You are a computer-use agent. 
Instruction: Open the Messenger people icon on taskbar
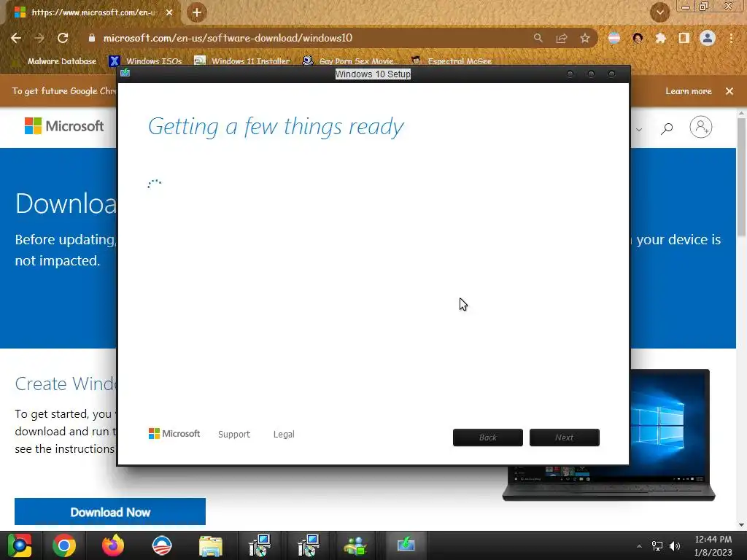coord(355,545)
